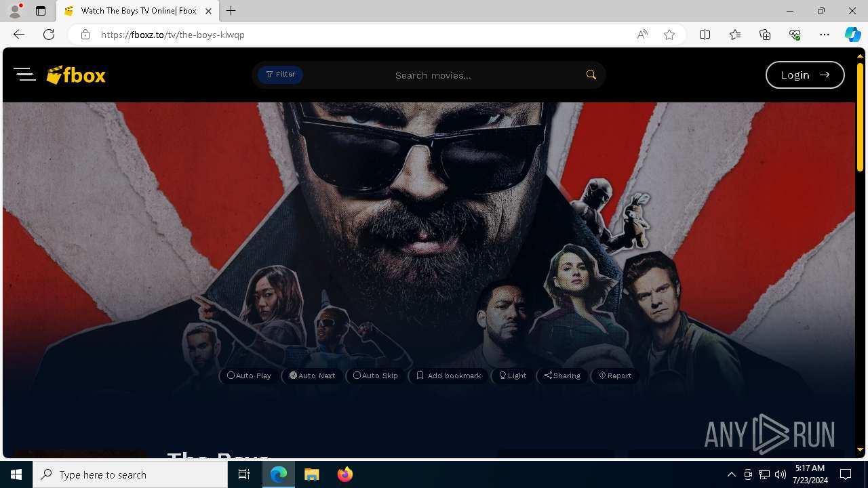Open Windows Start menu

(x=16, y=474)
